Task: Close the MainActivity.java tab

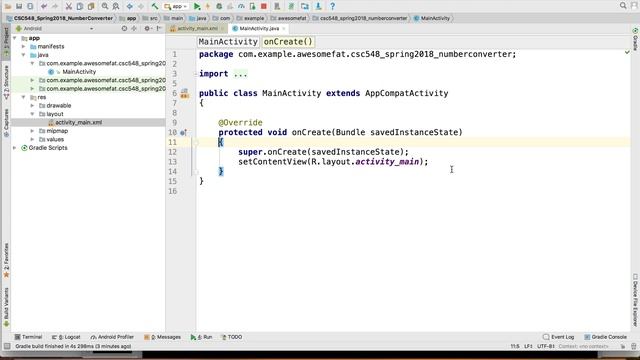Action: (x=284, y=29)
